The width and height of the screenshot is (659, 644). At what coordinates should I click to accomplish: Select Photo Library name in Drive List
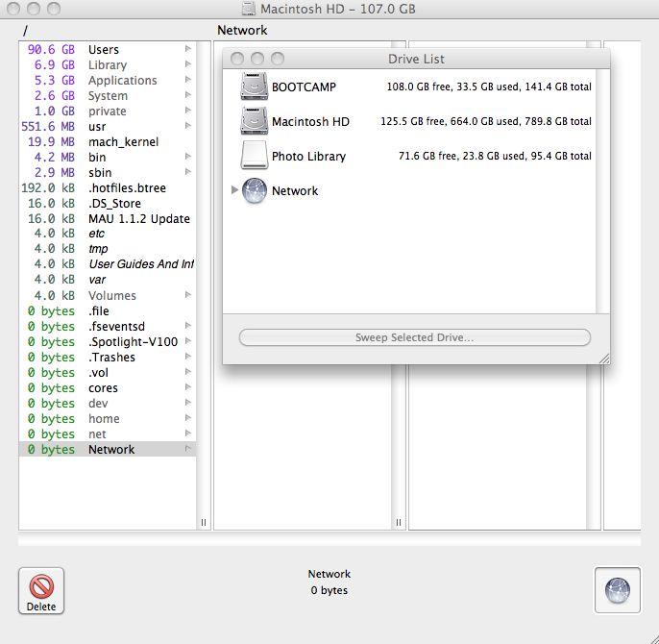pyautogui.click(x=309, y=156)
